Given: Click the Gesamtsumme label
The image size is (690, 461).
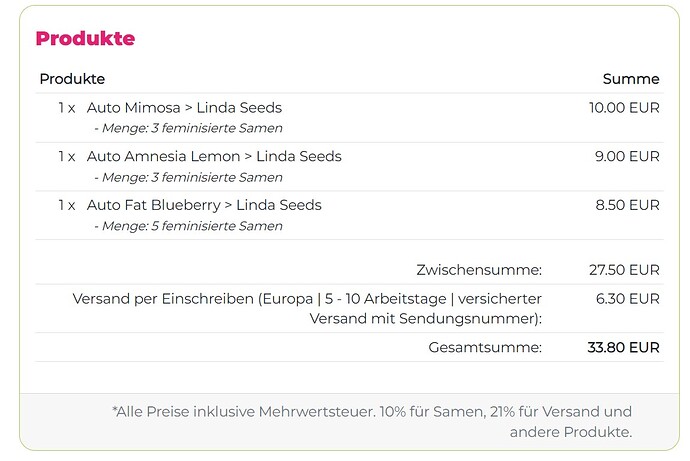Looking at the screenshot, I should [x=485, y=348].
